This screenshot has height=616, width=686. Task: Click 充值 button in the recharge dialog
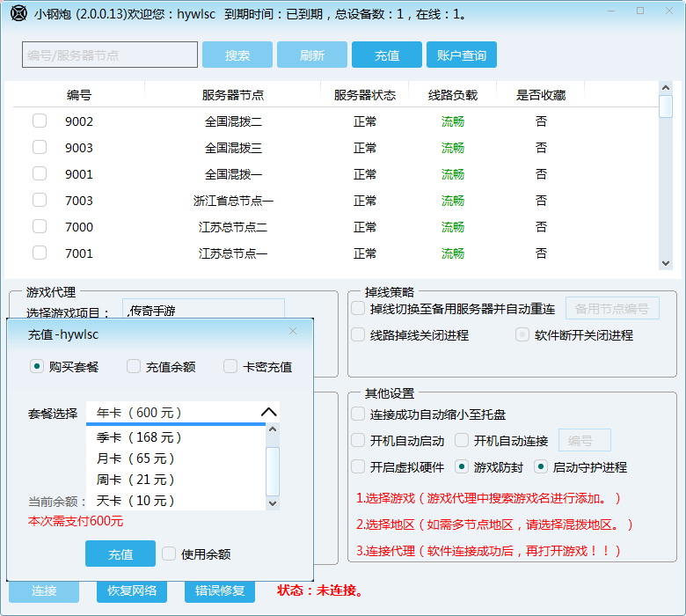coord(120,554)
